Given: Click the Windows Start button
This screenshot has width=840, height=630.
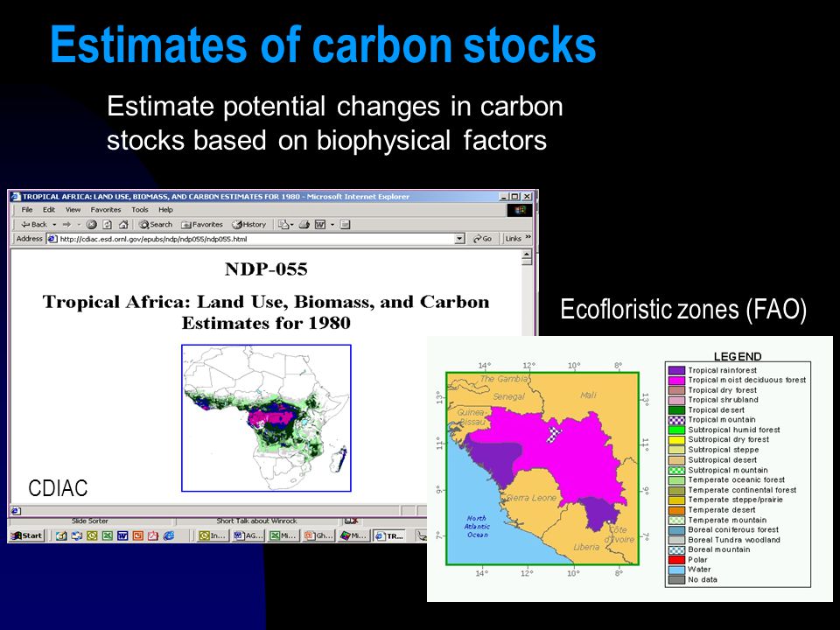Looking at the screenshot, I should [x=26, y=535].
